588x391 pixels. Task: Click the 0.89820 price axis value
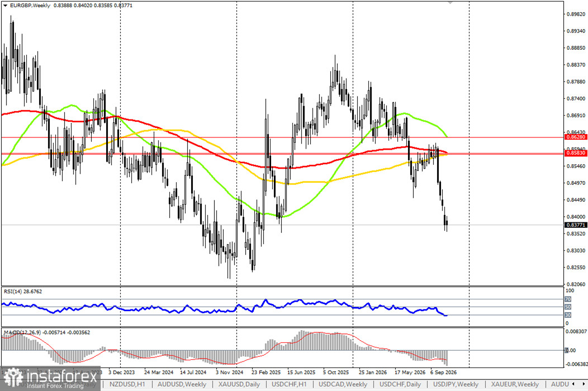tap(575, 14)
